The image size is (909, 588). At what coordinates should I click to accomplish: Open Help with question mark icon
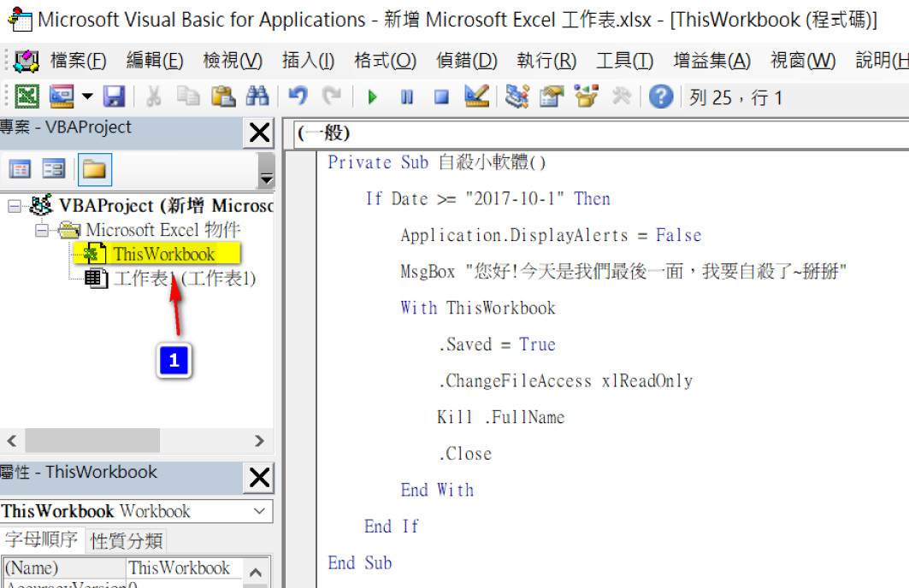click(x=661, y=97)
